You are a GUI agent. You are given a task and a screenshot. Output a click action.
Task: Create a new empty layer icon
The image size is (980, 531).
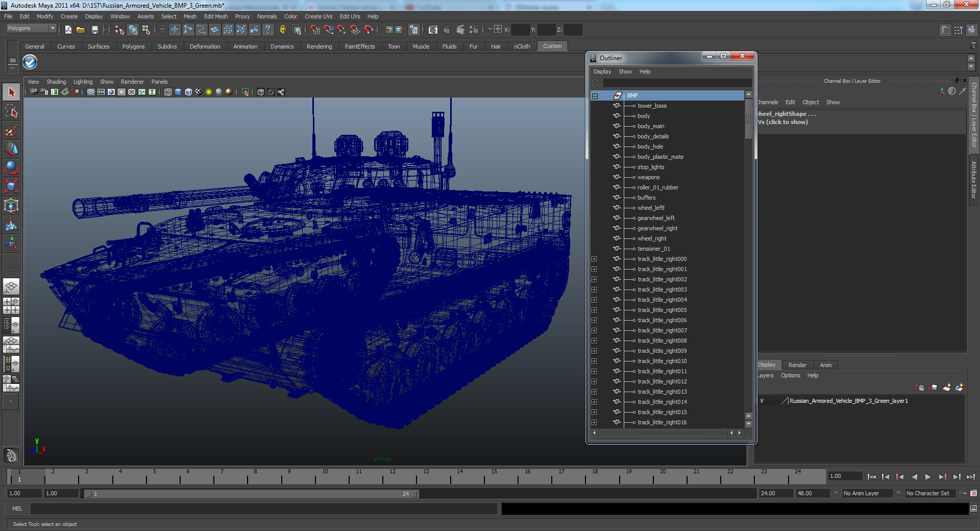pyautogui.click(x=946, y=388)
